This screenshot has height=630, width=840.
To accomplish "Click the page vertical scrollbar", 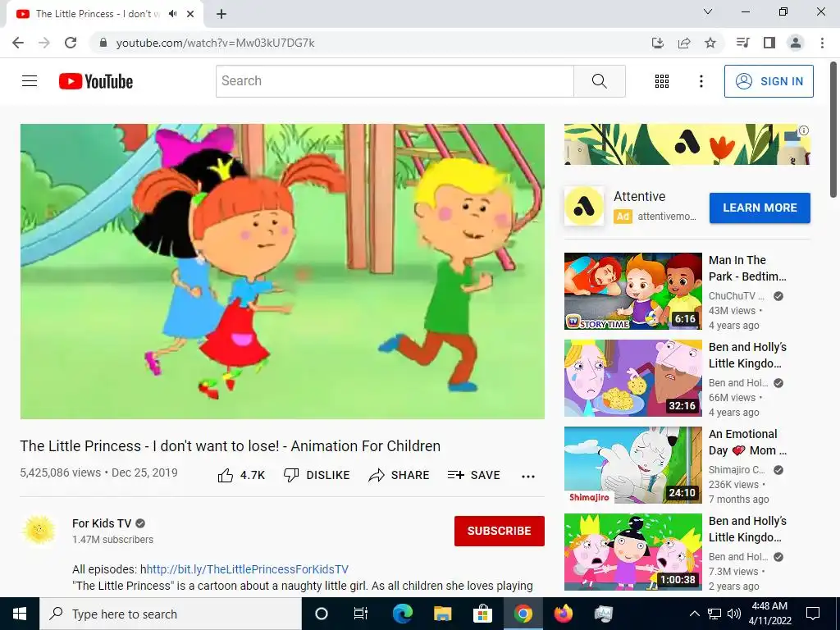I will (x=834, y=130).
